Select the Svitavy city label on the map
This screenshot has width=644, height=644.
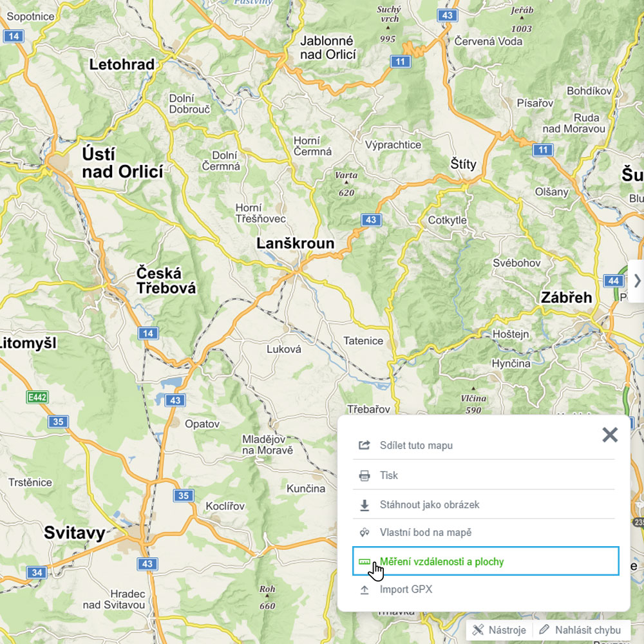(74, 533)
